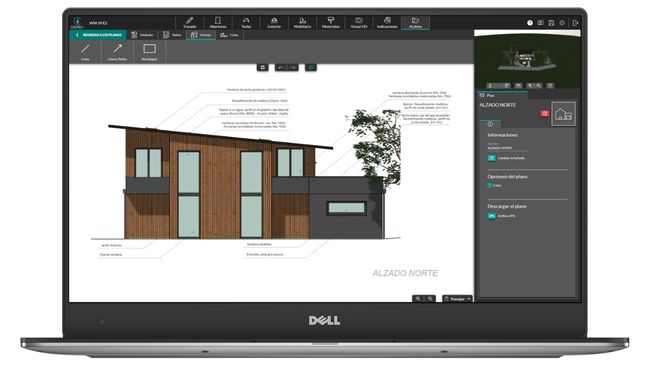Click Regresar a los planos button
Screen dimensions: 650x366
click(98, 35)
